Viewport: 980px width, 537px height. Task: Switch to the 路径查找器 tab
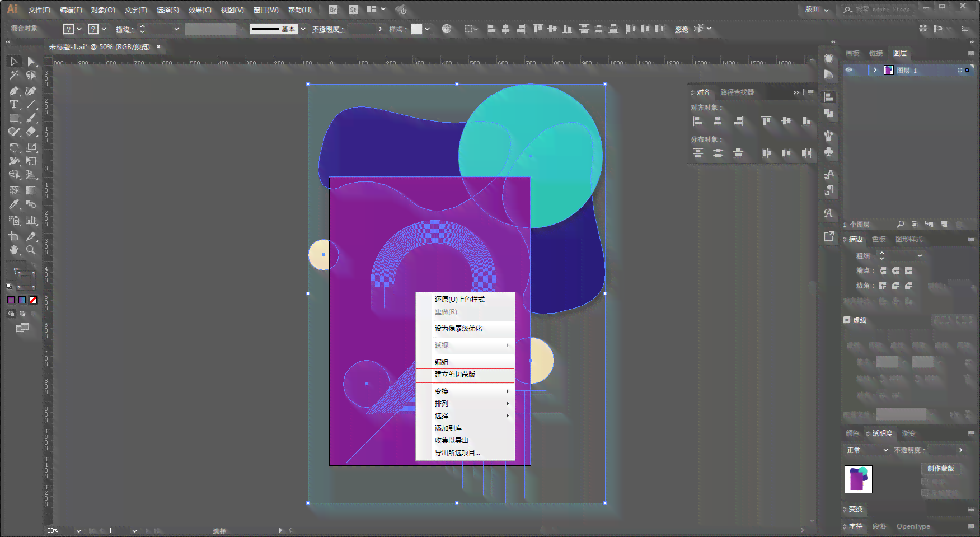tap(737, 92)
